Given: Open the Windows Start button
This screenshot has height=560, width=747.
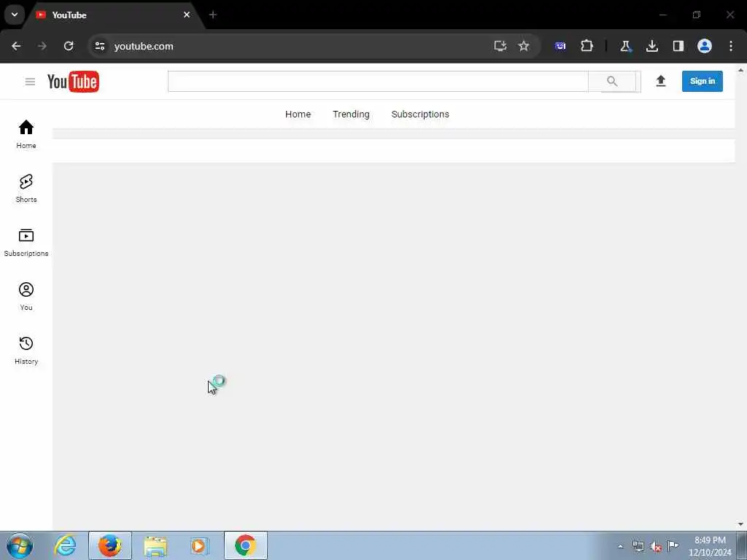Looking at the screenshot, I should [x=20, y=545].
